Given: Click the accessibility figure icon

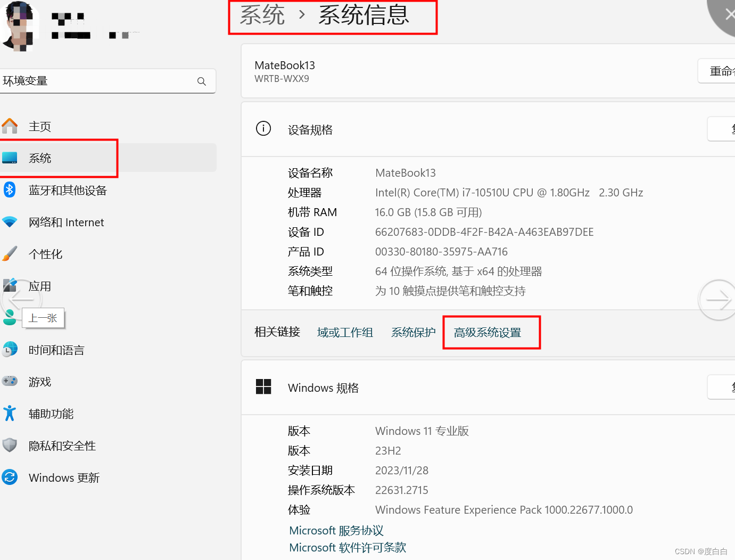Looking at the screenshot, I should pyautogui.click(x=10, y=414).
